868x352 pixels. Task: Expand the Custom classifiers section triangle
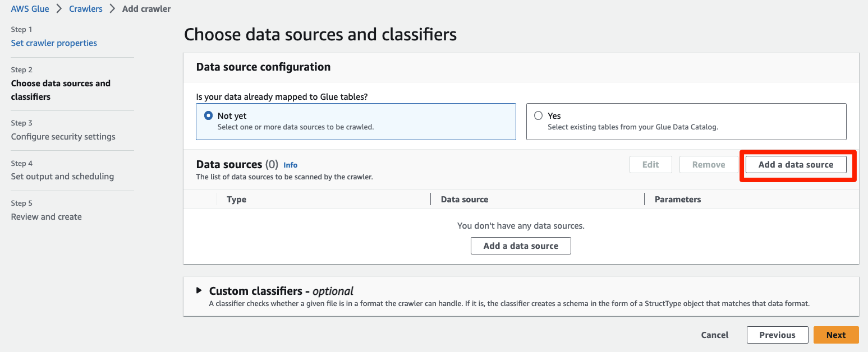coord(199,291)
